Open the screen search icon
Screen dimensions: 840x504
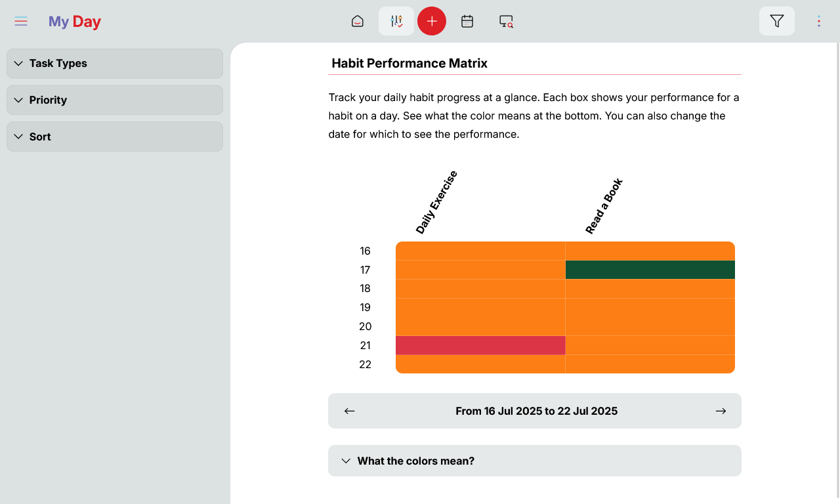[506, 22]
